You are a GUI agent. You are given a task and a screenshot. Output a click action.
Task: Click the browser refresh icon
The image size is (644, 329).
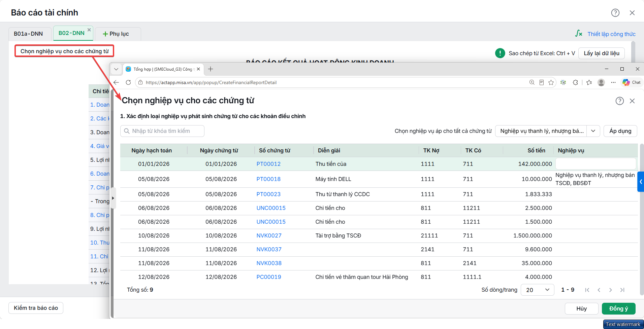click(128, 82)
